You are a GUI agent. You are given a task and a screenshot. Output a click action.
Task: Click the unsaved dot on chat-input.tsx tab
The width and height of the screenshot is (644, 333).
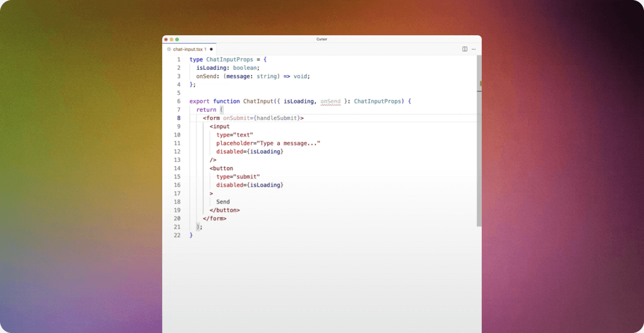tap(211, 49)
